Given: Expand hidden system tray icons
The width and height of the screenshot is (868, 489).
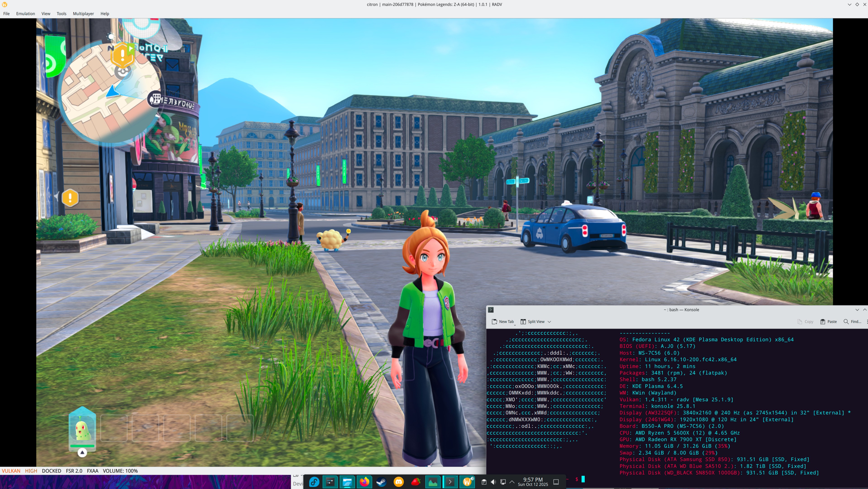Looking at the screenshot, I should (512, 482).
